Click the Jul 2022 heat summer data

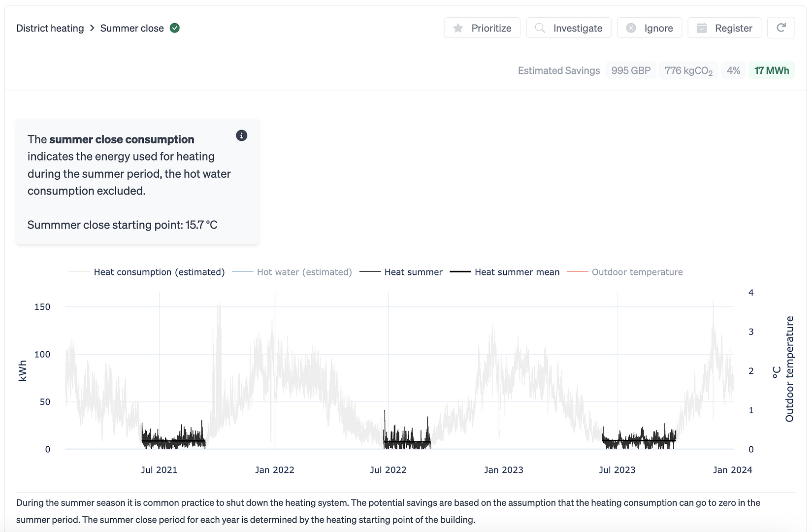point(407,441)
